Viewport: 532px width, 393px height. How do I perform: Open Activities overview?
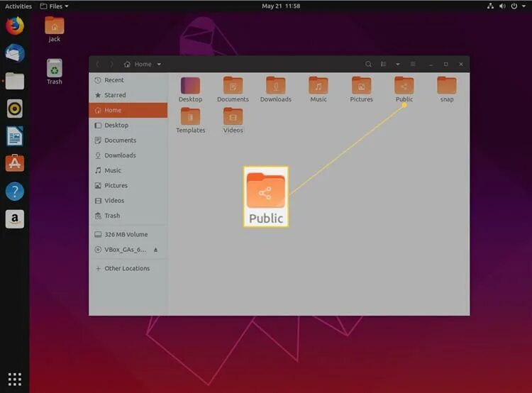click(18, 6)
